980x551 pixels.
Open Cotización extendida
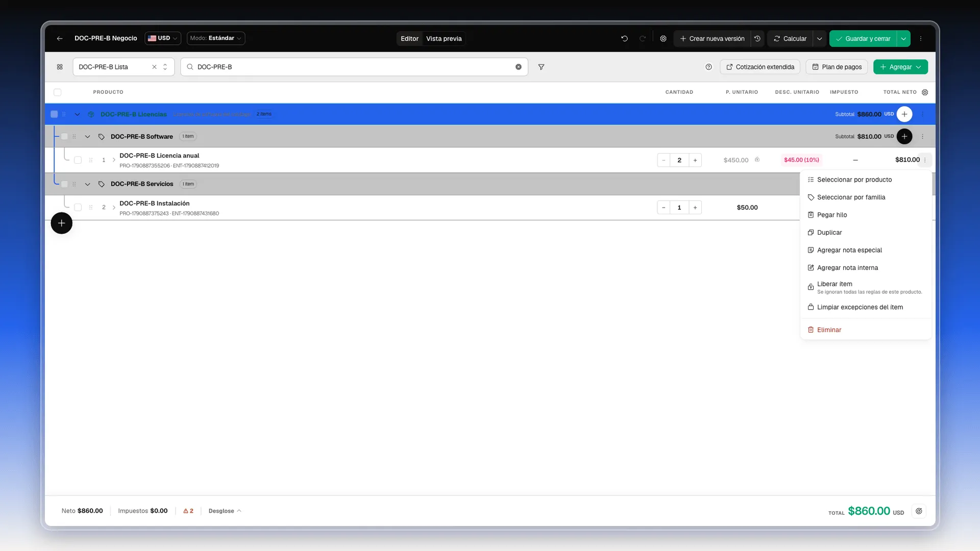tap(760, 67)
